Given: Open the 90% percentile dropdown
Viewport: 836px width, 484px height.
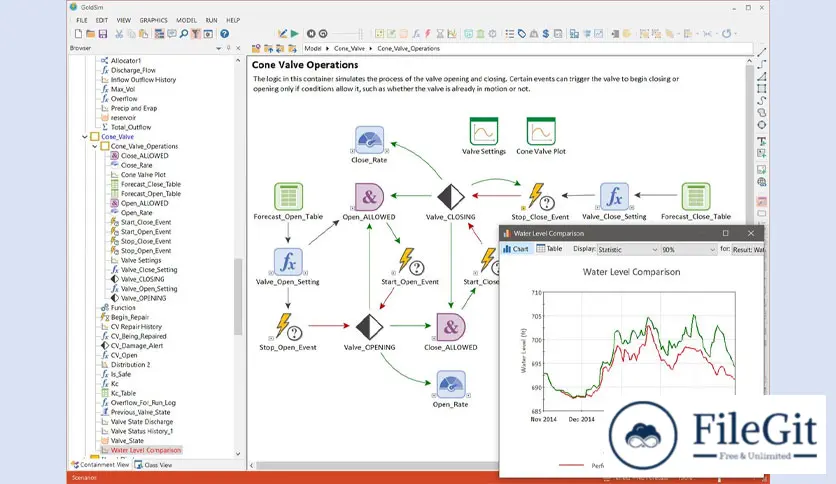Looking at the screenshot, I should [688, 249].
